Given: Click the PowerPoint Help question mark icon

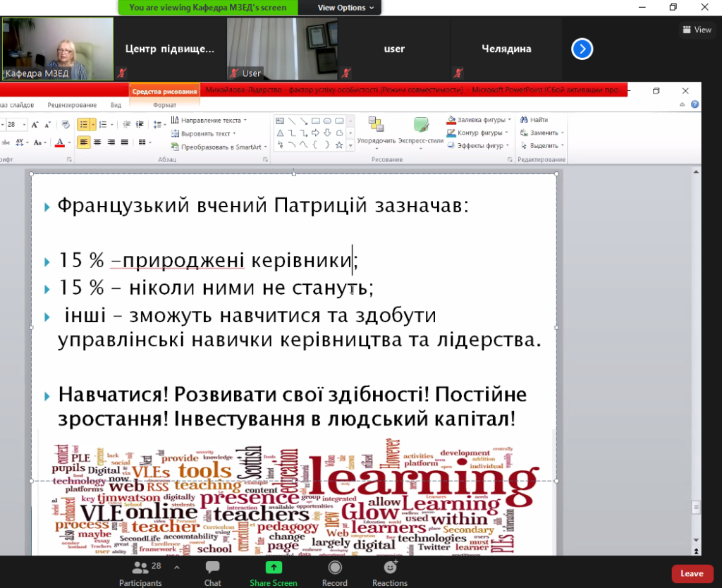Looking at the screenshot, I should tap(695, 104).
